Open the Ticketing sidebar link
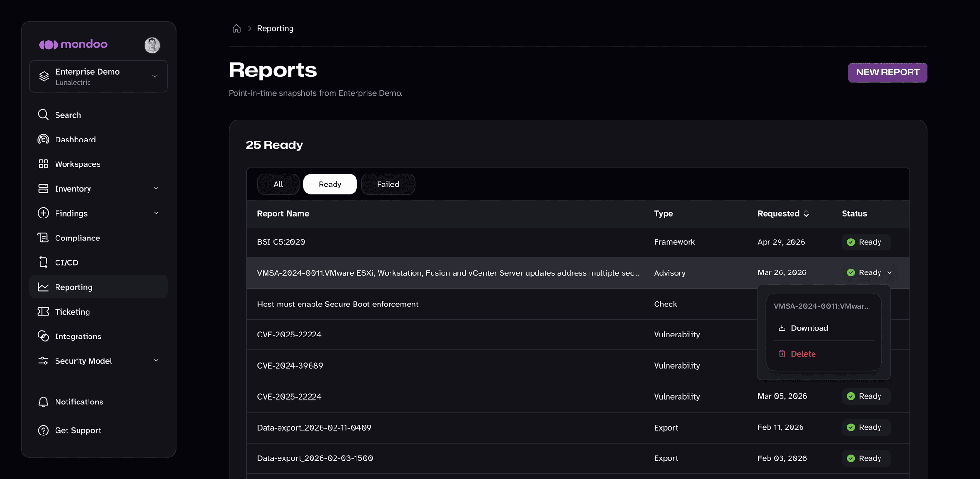 (99, 312)
